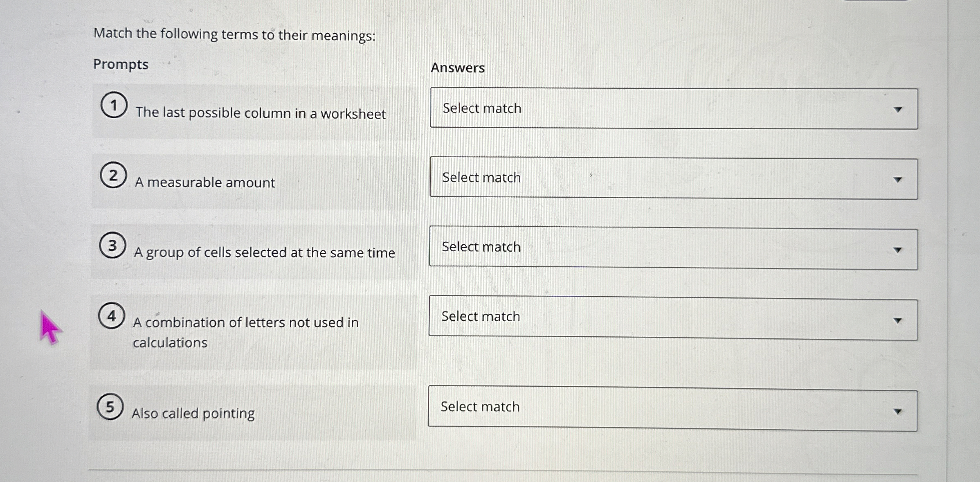Select the prompt 'A combination of letters not used in calculations'

245,331
